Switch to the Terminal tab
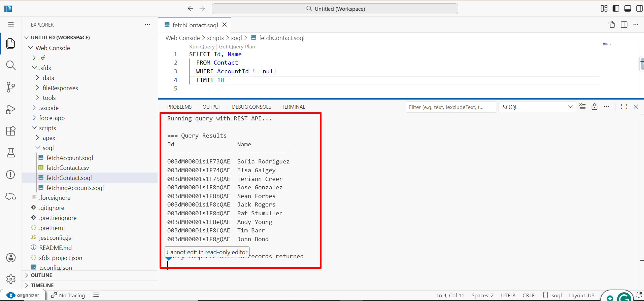644x301 pixels. pos(294,107)
